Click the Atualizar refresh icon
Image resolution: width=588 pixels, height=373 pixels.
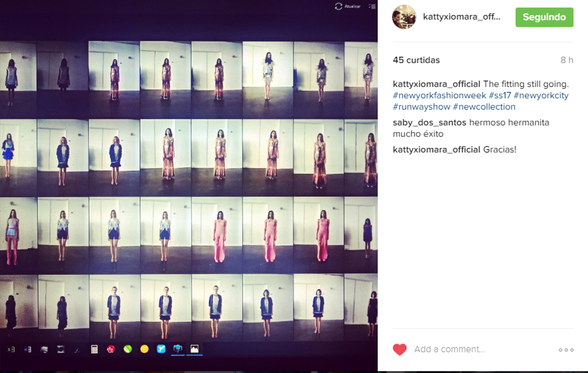click(x=339, y=6)
